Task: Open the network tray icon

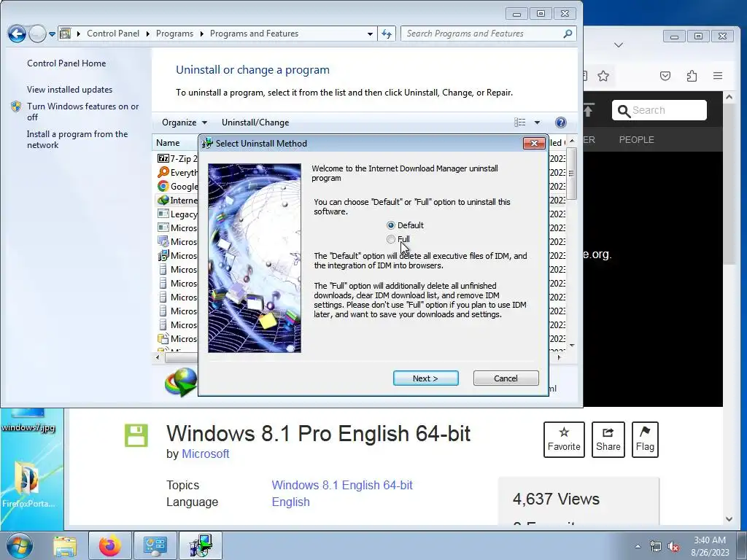Action: coord(655,547)
